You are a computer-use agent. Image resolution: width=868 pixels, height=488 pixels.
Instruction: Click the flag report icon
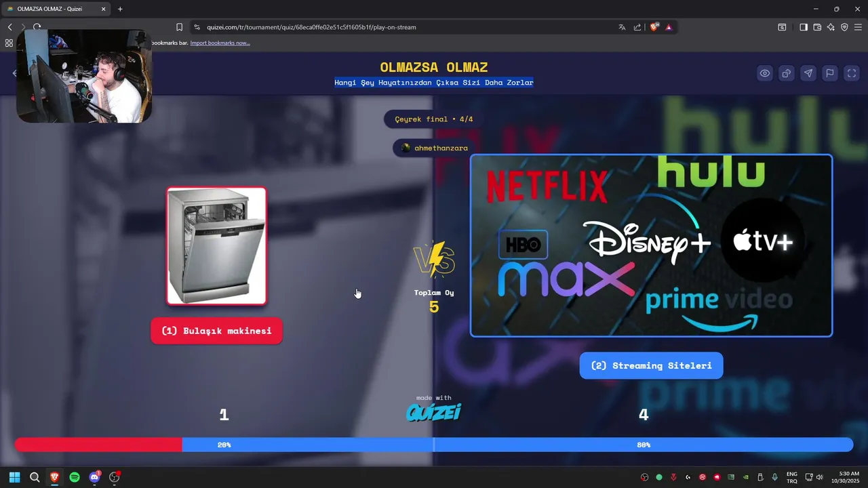pos(830,73)
